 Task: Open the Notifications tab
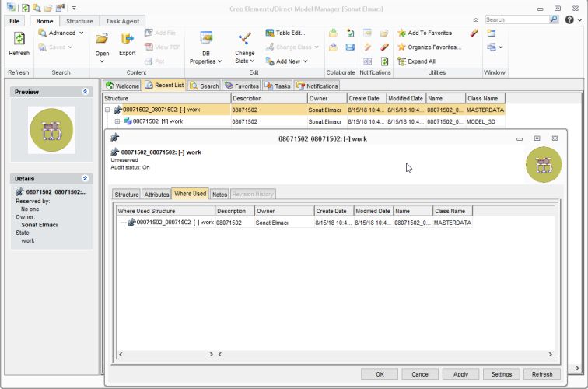[x=317, y=86]
